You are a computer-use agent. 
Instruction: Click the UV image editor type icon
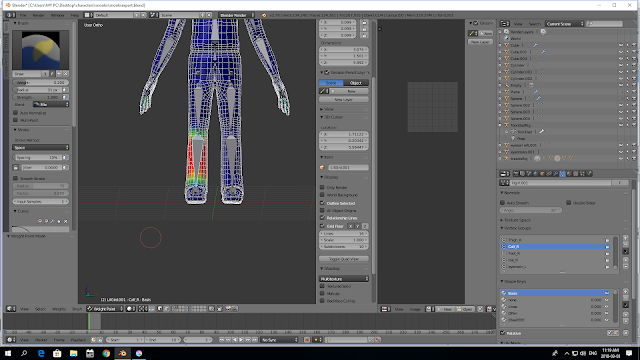385,309
